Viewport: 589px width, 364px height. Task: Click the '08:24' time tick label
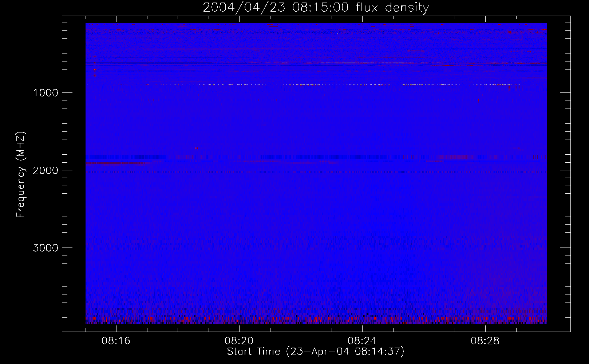[362, 341]
